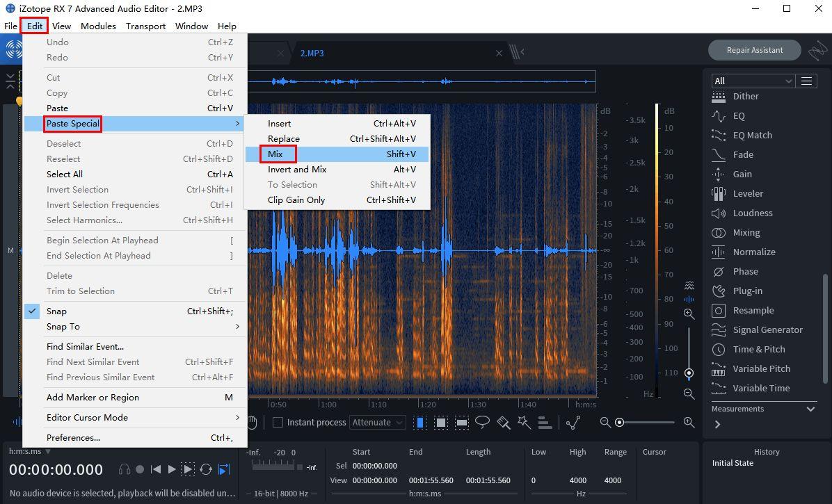The image size is (832, 504).
Task: Select the time selection tool
Action: (x=419, y=423)
